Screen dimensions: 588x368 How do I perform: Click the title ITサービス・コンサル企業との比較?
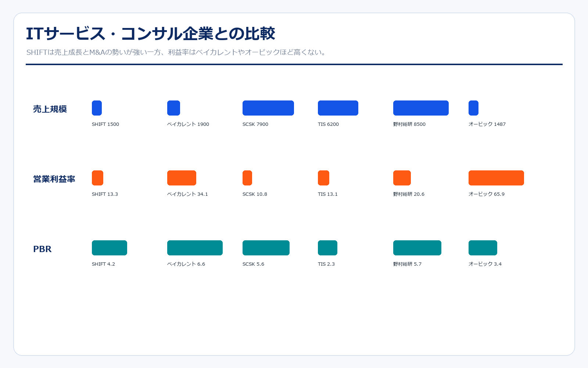pos(150,33)
